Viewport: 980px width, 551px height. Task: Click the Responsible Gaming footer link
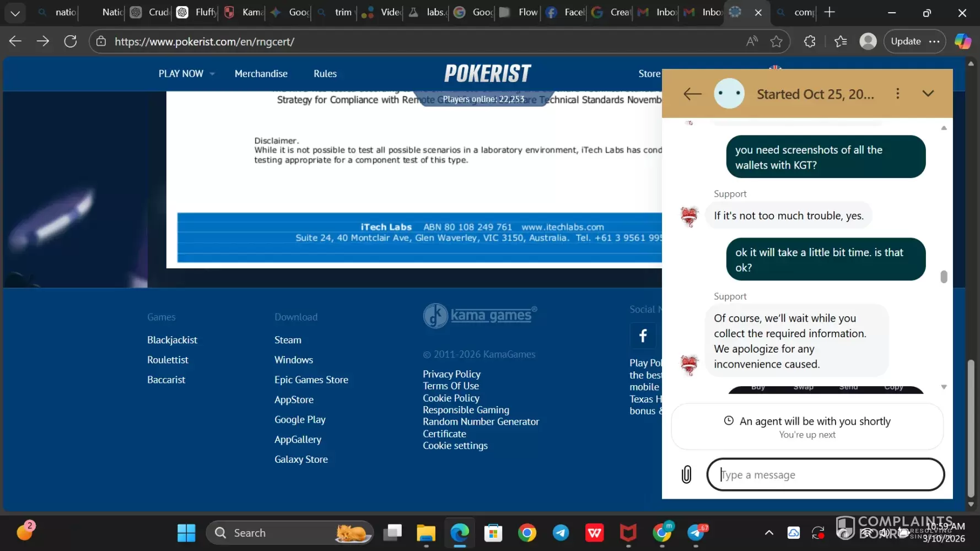tap(466, 410)
